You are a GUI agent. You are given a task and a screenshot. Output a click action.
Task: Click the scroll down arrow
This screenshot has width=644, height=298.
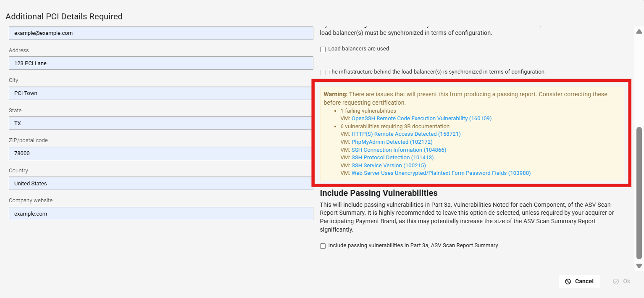639,266
